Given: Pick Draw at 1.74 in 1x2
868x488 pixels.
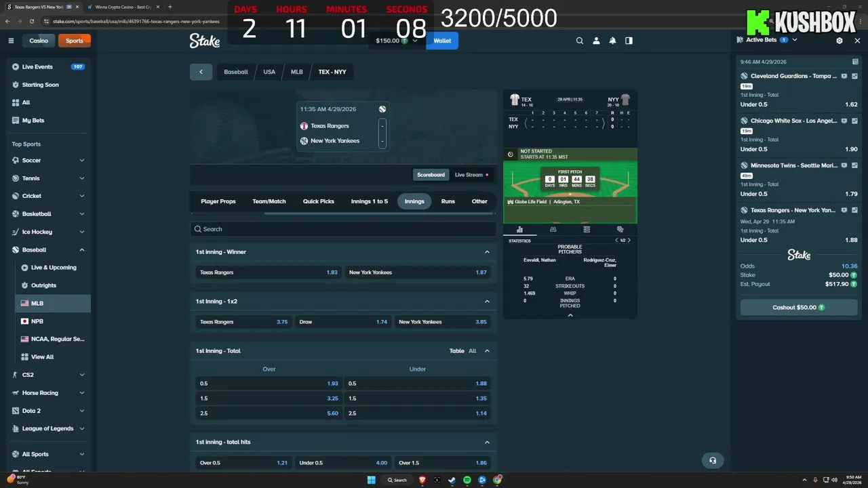Looking at the screenshot, I should (343, 322).
